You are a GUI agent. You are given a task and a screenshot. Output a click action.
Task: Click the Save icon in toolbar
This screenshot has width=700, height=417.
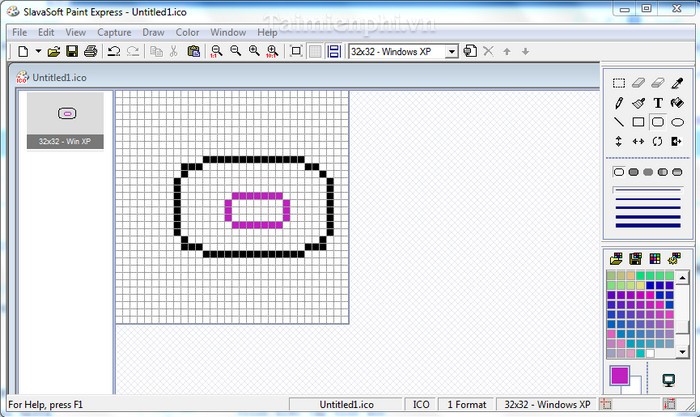point(72,51)
